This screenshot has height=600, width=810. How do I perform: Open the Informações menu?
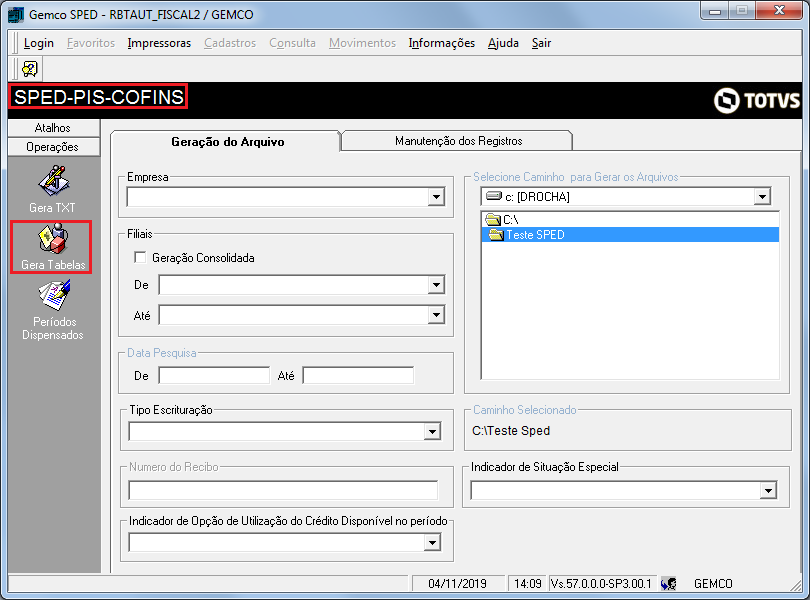(442, 43)
